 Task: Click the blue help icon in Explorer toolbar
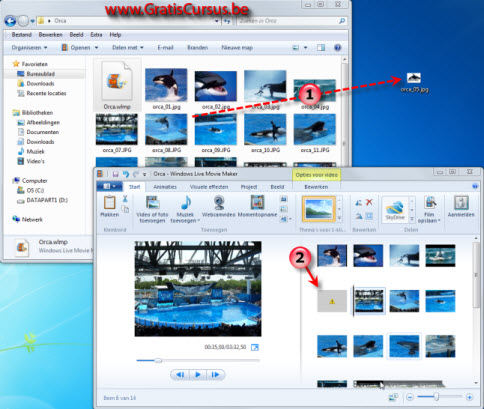click(x=337, y=48)
